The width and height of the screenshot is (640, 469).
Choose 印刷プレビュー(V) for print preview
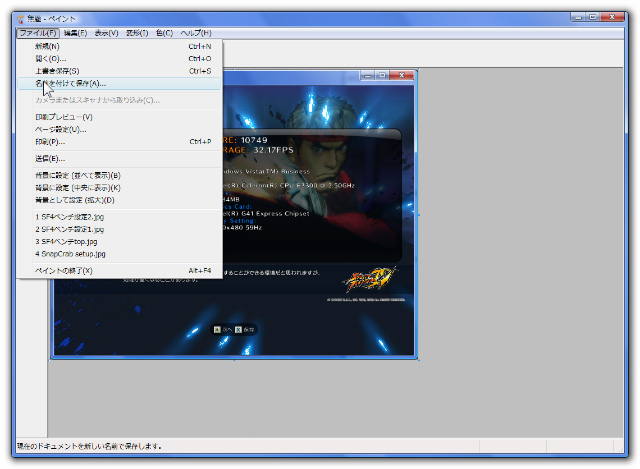119,117
